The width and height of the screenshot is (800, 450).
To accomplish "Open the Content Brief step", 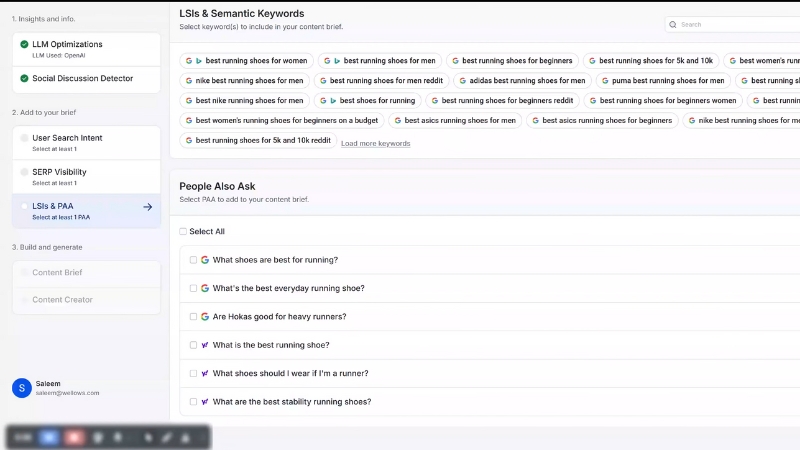I will (86, 274).
